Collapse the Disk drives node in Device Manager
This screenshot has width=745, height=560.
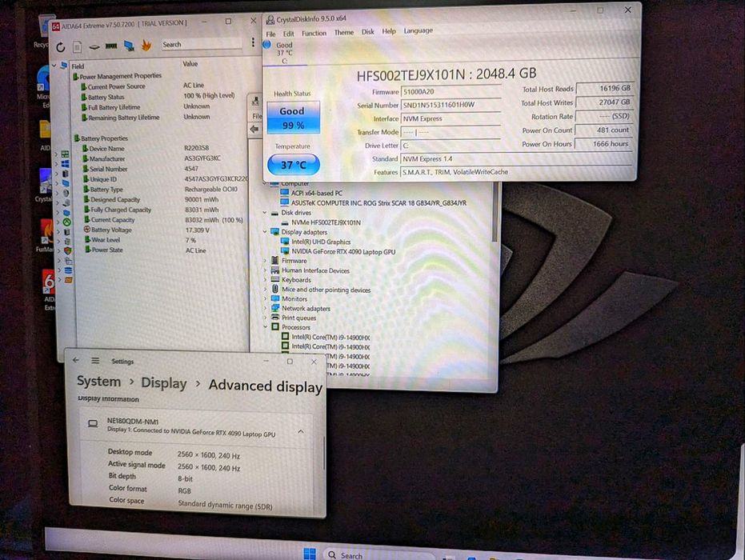265,213
